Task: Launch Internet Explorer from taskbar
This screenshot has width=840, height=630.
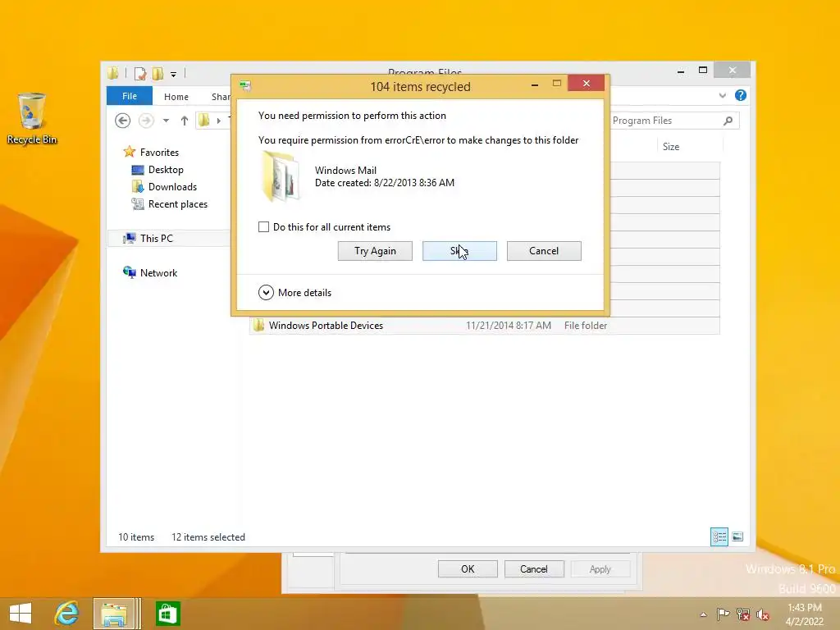Action: tap(67, 614)
